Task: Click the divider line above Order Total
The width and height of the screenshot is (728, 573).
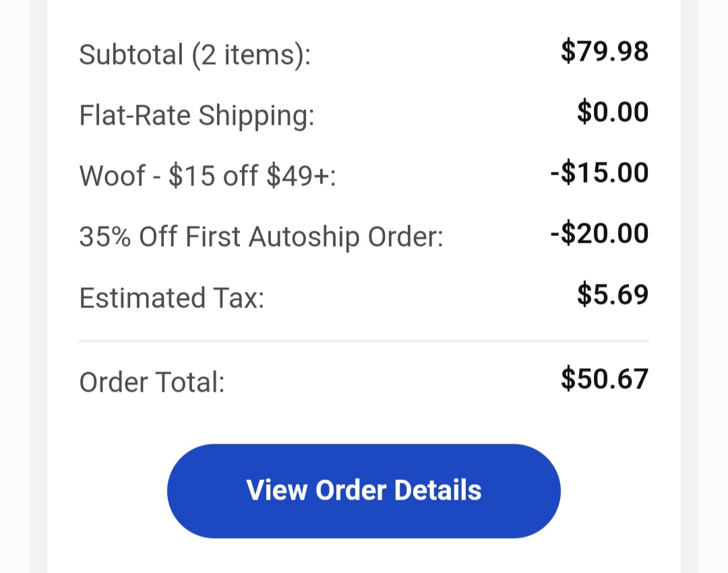Action: pyautogui.click(x=364, y=342)
